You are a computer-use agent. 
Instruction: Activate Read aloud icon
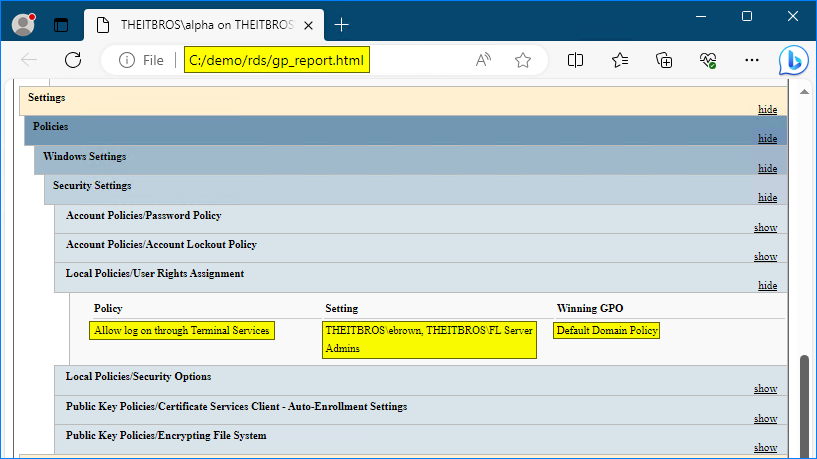click(483, 60)
